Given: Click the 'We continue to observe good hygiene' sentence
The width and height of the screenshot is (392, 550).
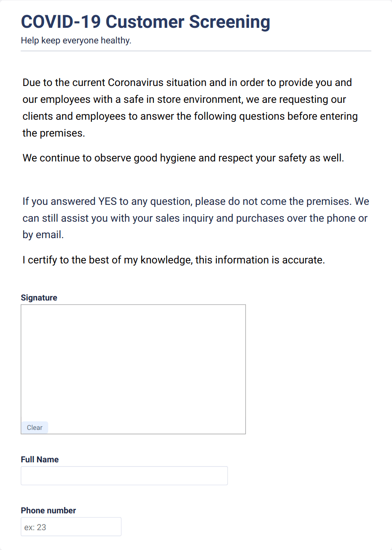Looking at the screenshot, I should pyautogui.click(x=183, y=158).
